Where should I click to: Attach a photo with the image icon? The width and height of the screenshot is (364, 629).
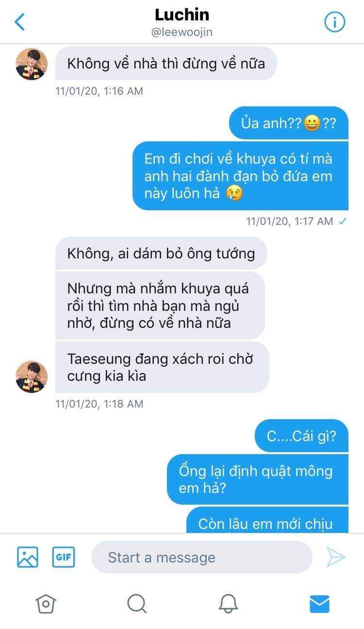tap(28, 557)
